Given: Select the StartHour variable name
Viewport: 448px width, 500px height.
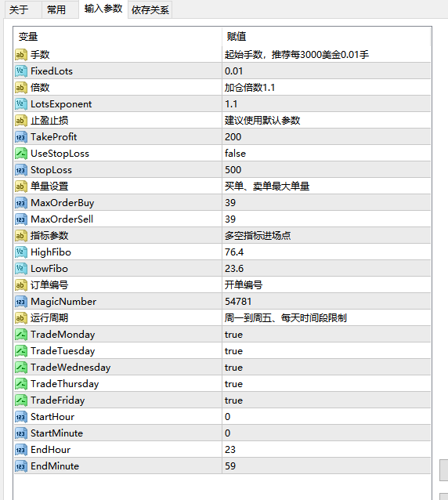Looking at the screenshot, I should click(x=52, y=417).
